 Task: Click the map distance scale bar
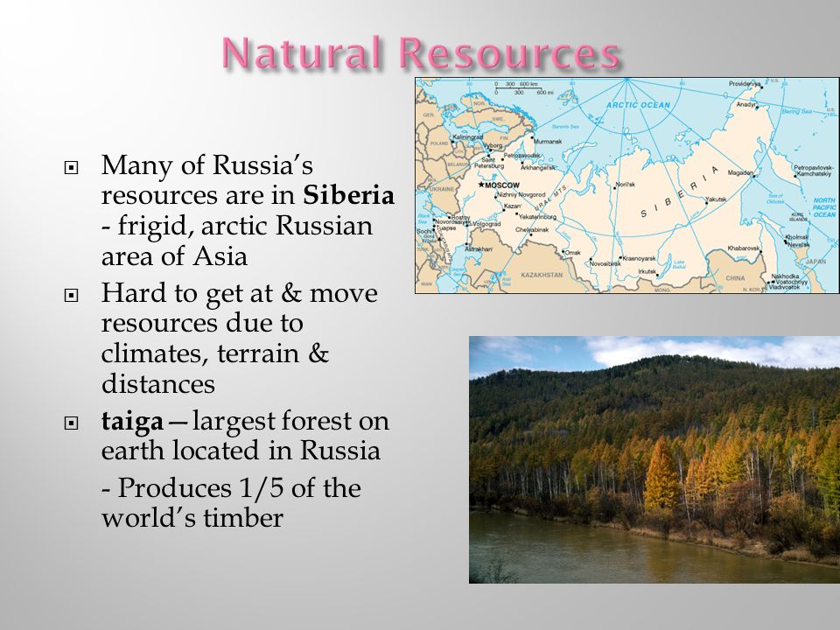pos(522,87)
